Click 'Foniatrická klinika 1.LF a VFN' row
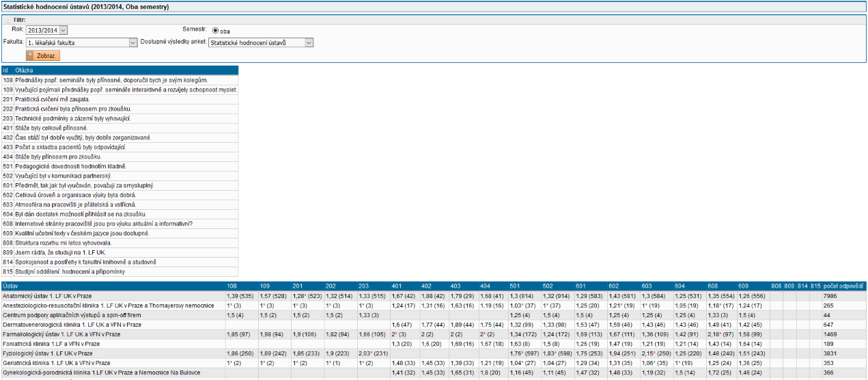This screenshot has height=380, width=868. (52, 344)
